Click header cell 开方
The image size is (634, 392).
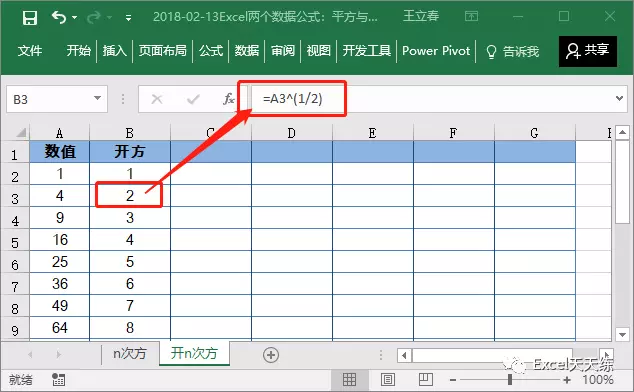point(130,152)
